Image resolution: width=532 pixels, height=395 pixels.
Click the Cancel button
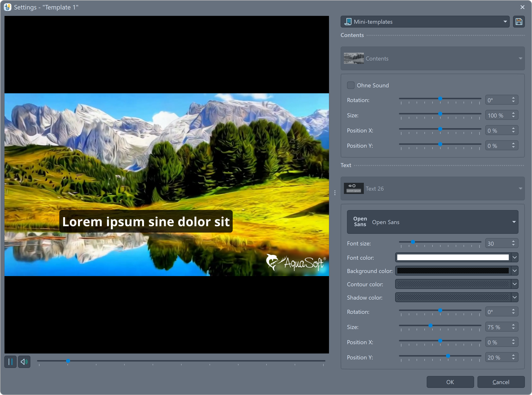[x=501, y=382]
